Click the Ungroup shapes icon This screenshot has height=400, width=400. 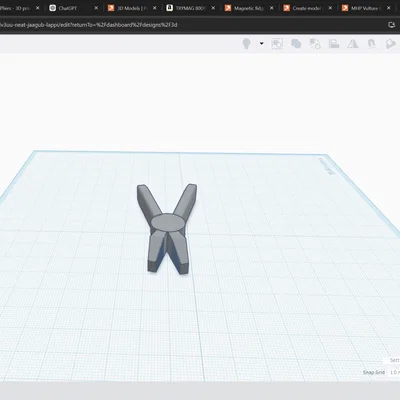click(x=315, y=44)
